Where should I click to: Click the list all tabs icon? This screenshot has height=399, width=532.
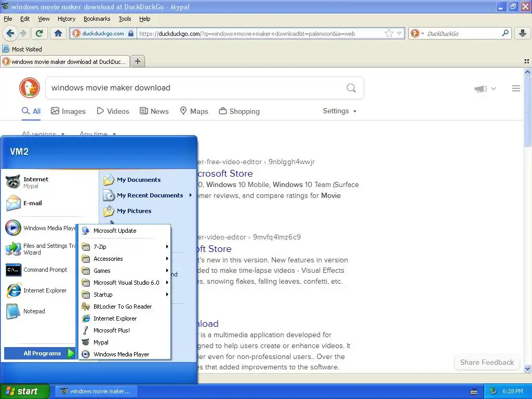pyautogui.click(x=527, y=61)
